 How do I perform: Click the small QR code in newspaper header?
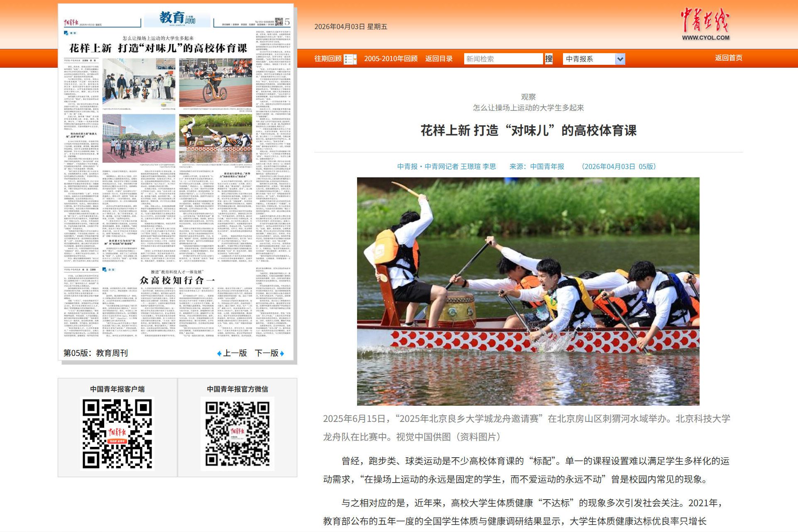click(279, 22)
